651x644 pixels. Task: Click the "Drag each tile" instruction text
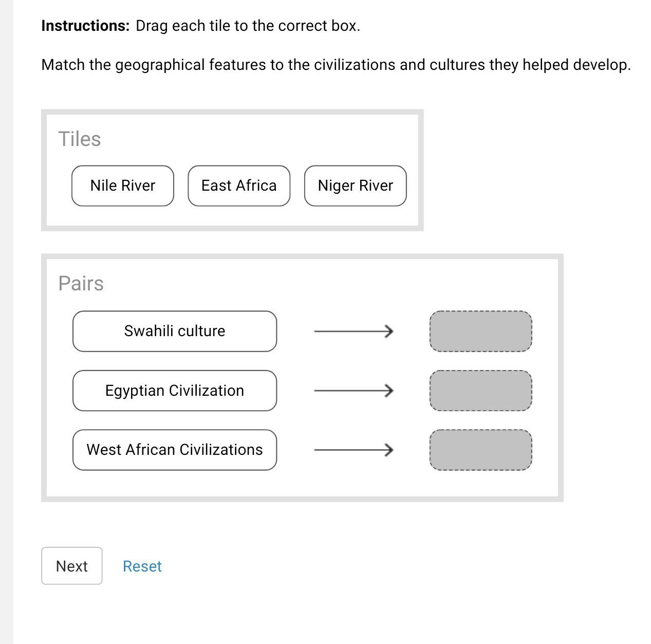tap(248, 26)
